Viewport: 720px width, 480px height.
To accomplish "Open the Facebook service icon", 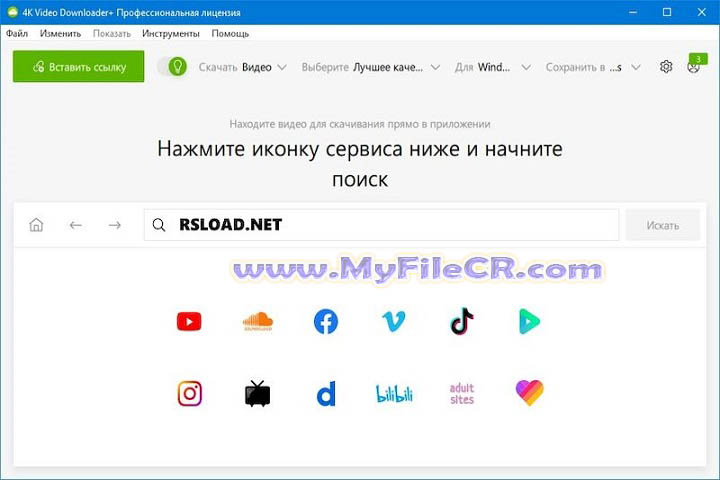I will pyautogui.click(x=326, y=322).
